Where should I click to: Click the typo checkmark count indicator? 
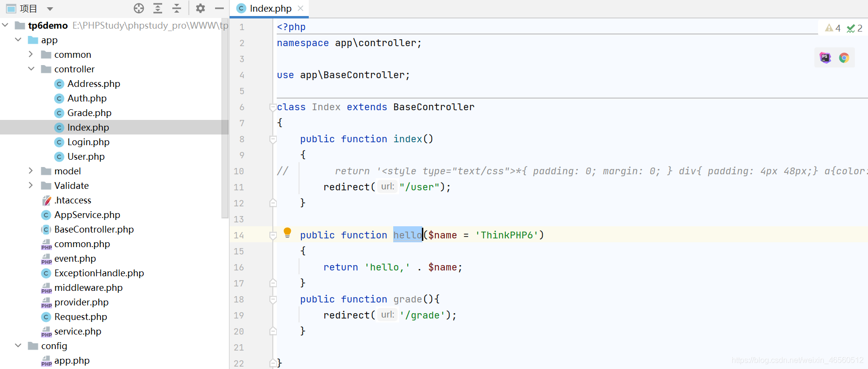point(855,28)
